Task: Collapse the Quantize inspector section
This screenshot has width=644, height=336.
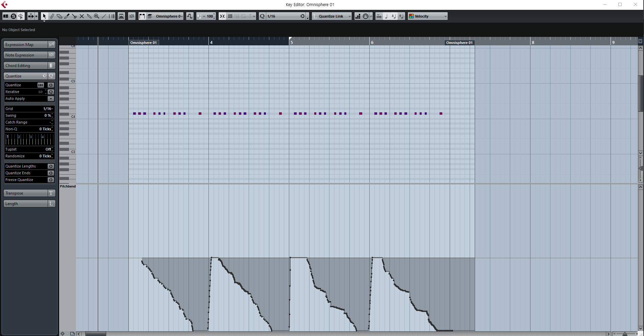Action: pyautogui.click(x=25, y=76)
